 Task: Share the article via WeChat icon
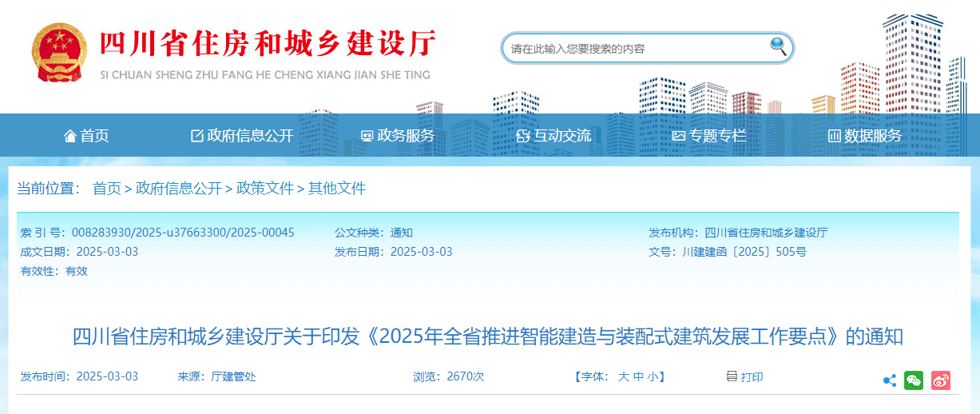click(x=914, y=380)
